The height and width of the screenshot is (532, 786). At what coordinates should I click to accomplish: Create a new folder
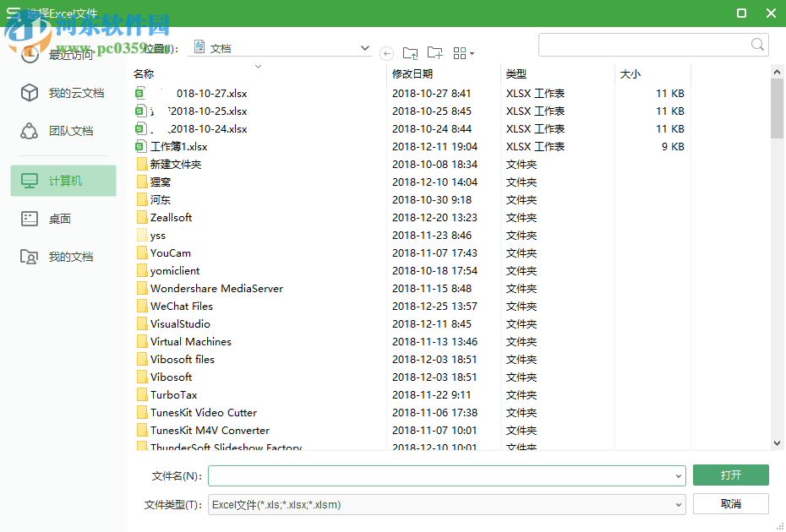[434, 52]
